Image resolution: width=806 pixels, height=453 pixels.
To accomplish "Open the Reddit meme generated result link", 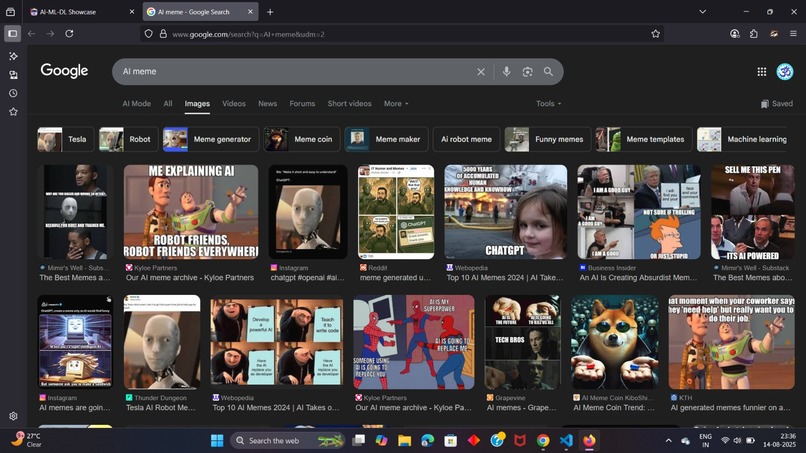I will click(395, 278).
